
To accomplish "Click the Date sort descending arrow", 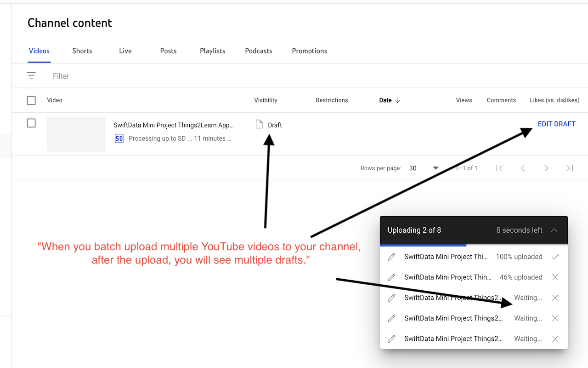I will (397, 100).
